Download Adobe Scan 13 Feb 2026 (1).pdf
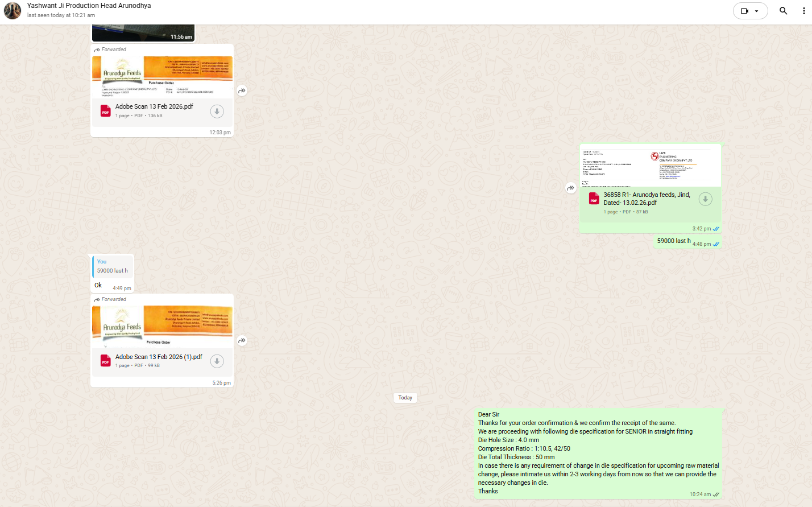The width and height of the screenshot is (812, 507). [x=217, y=361]
